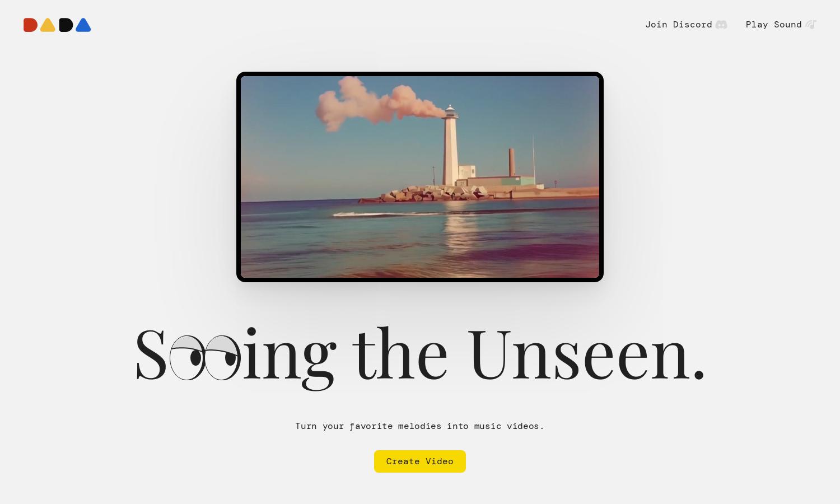Viewport: 840px width, 504px height.
Task: Click the yellow triangle logo shape
Action: (x=48, y=25)
